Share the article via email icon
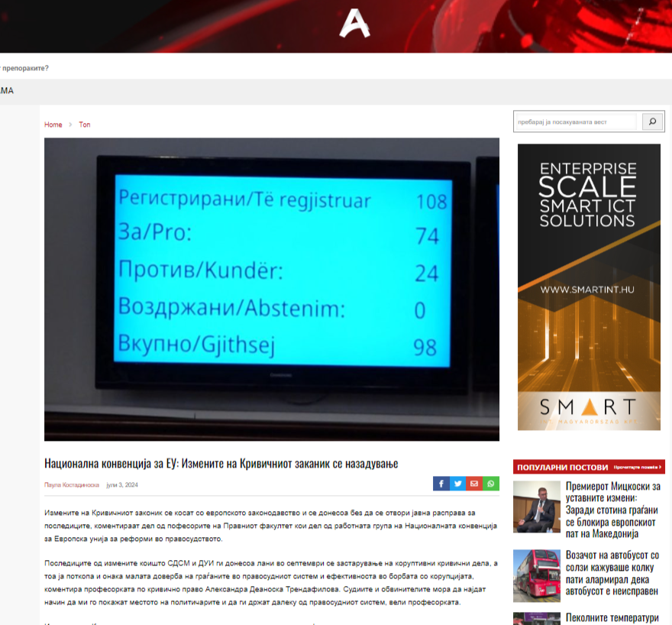Image resolution: width=672 pixels, height=625 pixels. (474, 484)
